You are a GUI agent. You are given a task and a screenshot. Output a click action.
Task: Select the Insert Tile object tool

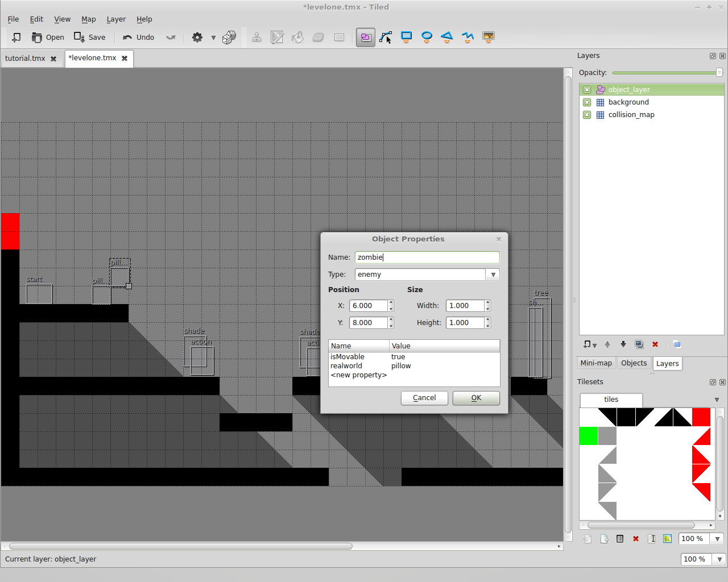pos(489,38)
